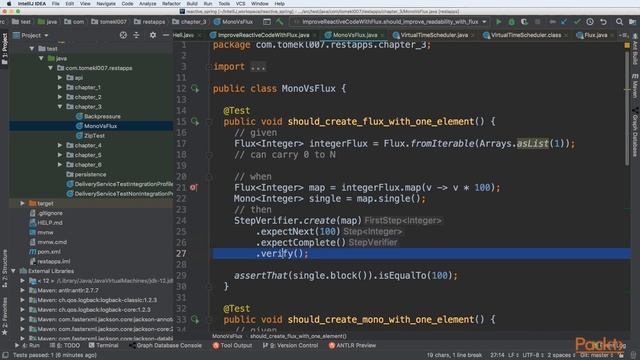Click chapter_3 breadcrumb in navigation bar
Image resolution: width=640 pixels, height=360 pixels.
tap(189, 22)
